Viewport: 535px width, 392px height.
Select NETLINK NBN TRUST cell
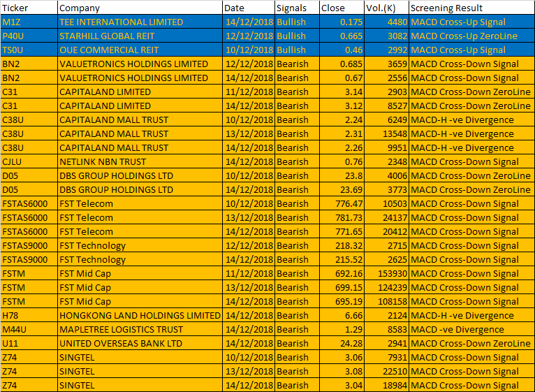[140, 162]
